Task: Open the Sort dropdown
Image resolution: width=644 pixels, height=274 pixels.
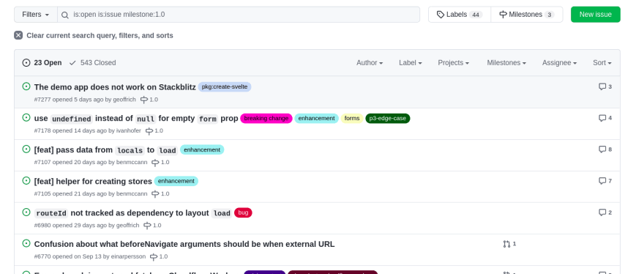Action: tap(602, 62)
